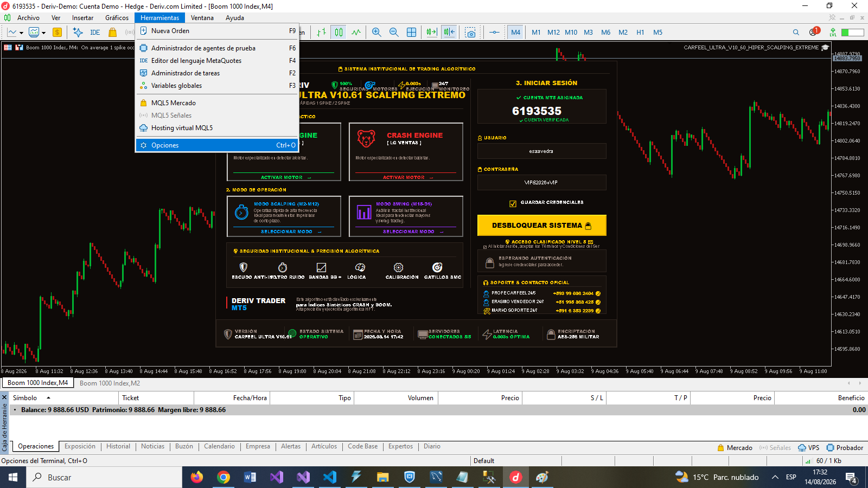Open File Explorer from the taskbar

[383, 477]
